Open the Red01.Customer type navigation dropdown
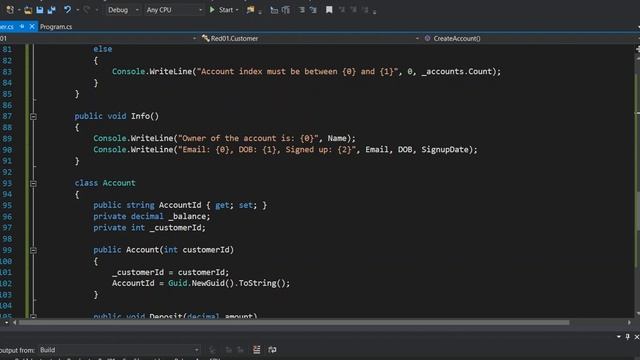The image size is (640, 360). coord(310,38)
